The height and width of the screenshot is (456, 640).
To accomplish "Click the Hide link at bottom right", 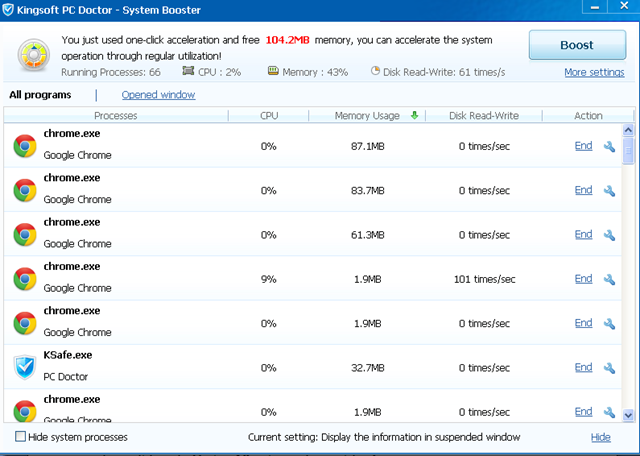I will point(600,437).
